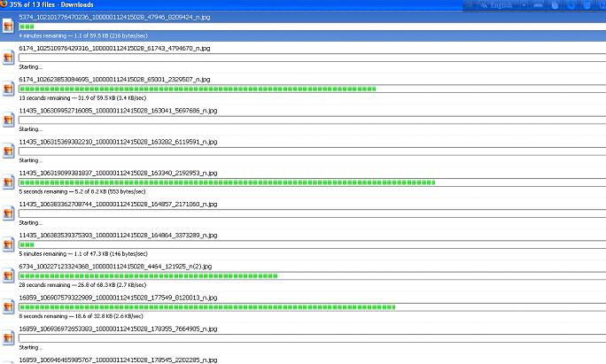Select filename 11435_106315369382210_..._6119591_n.jpg

[x=118, y=142]
